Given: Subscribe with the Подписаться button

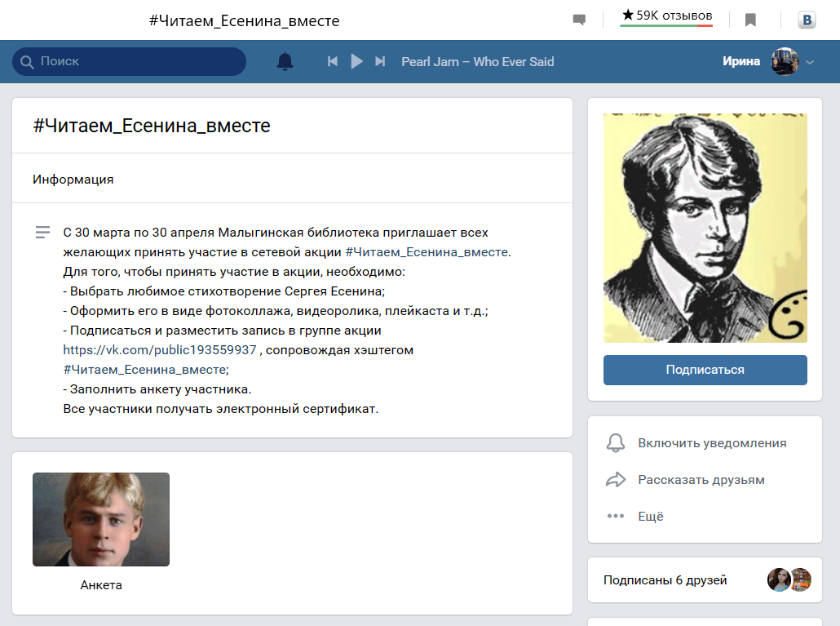Looking at the screenshot, I should (x=705, y=370).
